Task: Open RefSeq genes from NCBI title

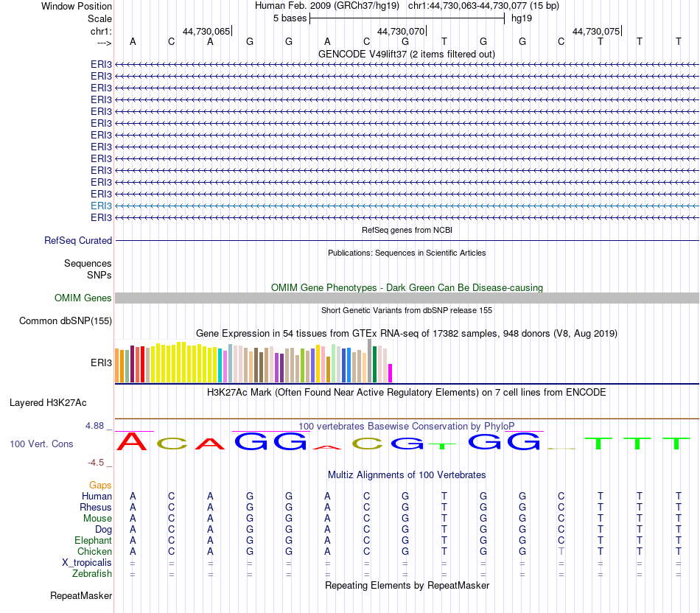Action: 407,230
